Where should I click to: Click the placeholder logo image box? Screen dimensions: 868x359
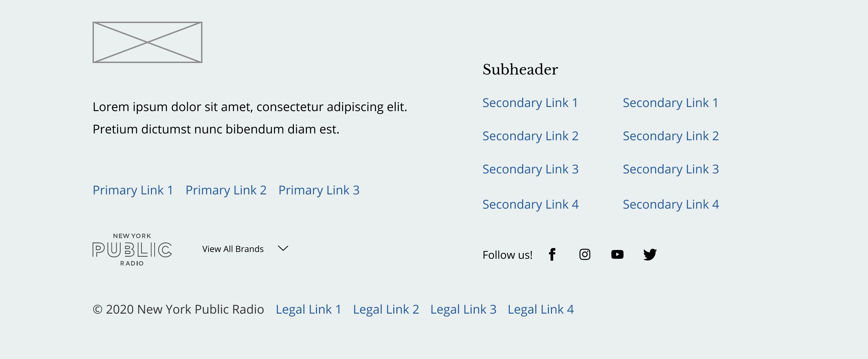pyautogui.click(x=147, y=42)
